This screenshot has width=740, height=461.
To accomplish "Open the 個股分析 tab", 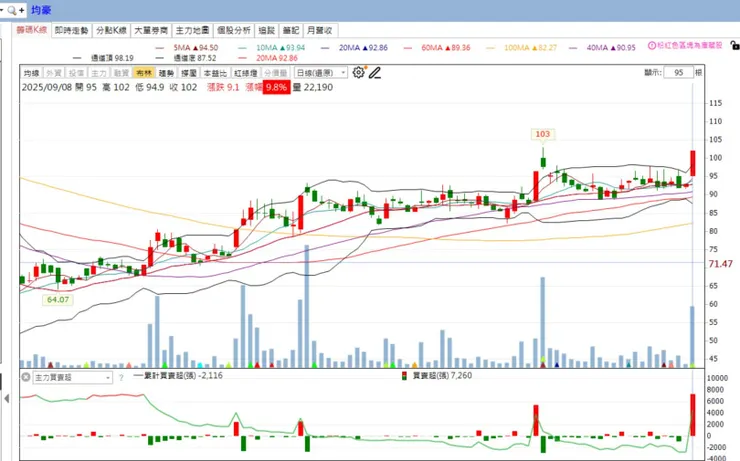I will pos(234,30).
